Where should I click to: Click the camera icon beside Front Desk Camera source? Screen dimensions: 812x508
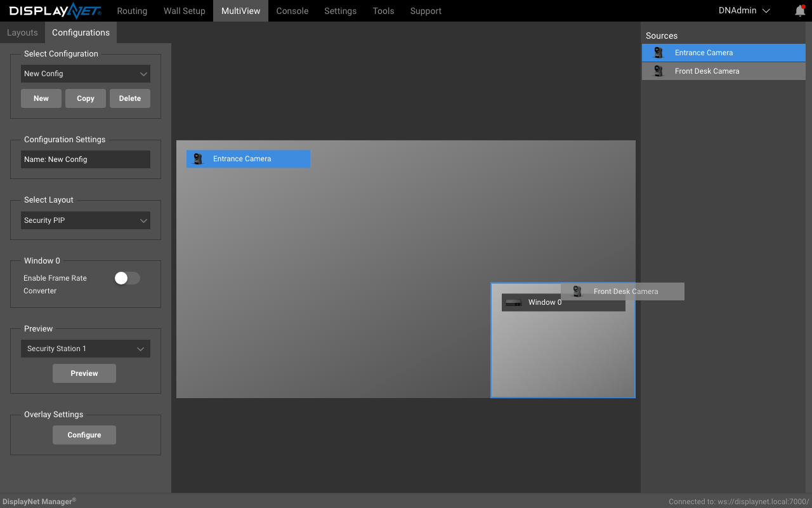coord(658,71)
